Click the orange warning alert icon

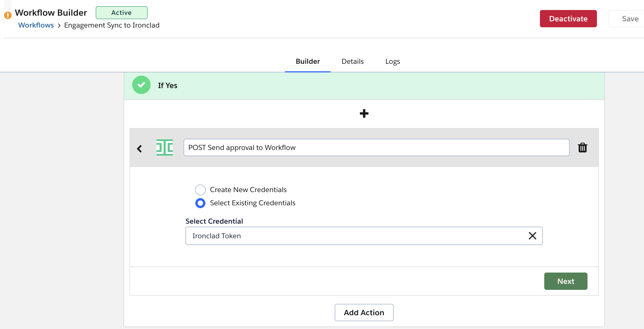click(8, 15)
